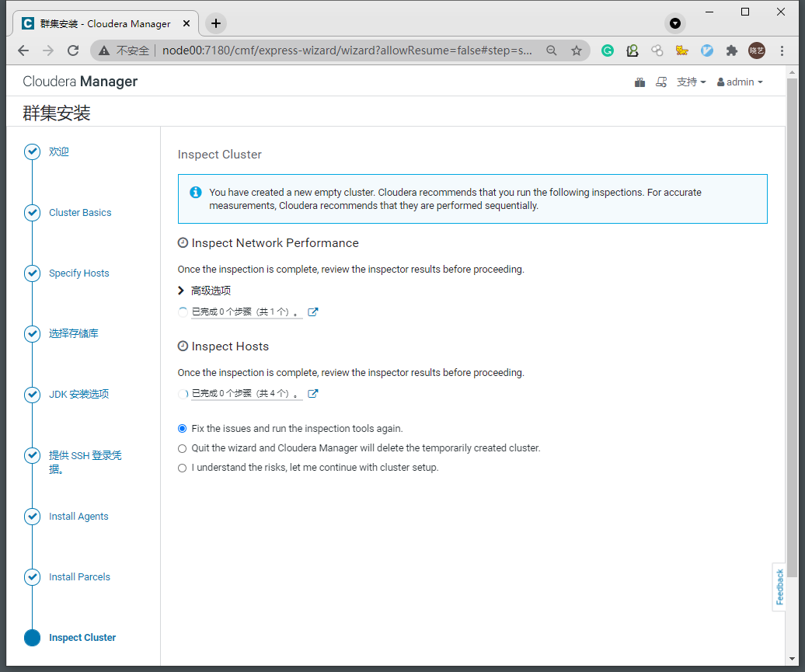The width and height of the screenshot is (805, 672).
Task: Open the admin user dropdown
Action: 740,82
